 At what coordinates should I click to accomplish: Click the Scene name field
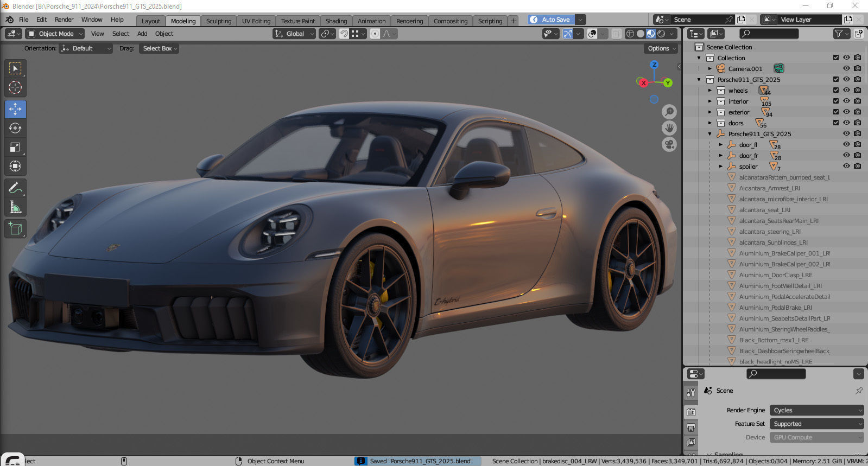698,20
